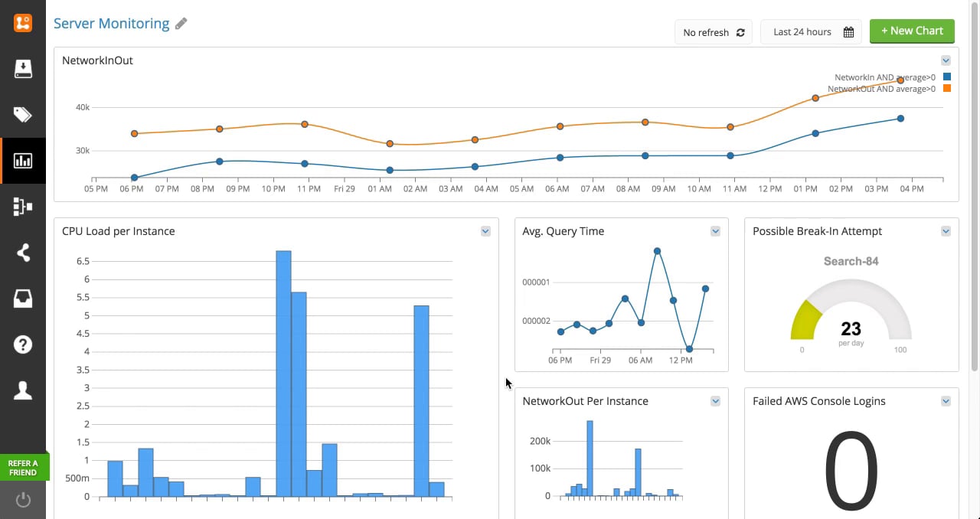The image size is (980, 519).
Task: Expand NetworkOut Per Instance options menu
Action: coord(715,401)
